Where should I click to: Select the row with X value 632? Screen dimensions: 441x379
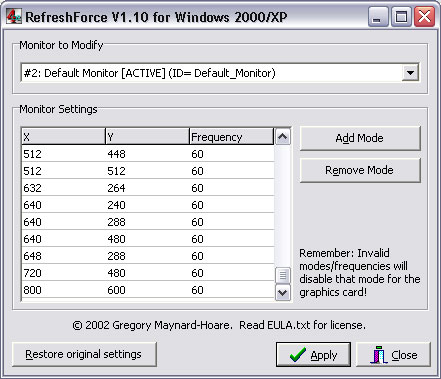tap(148, 188)
